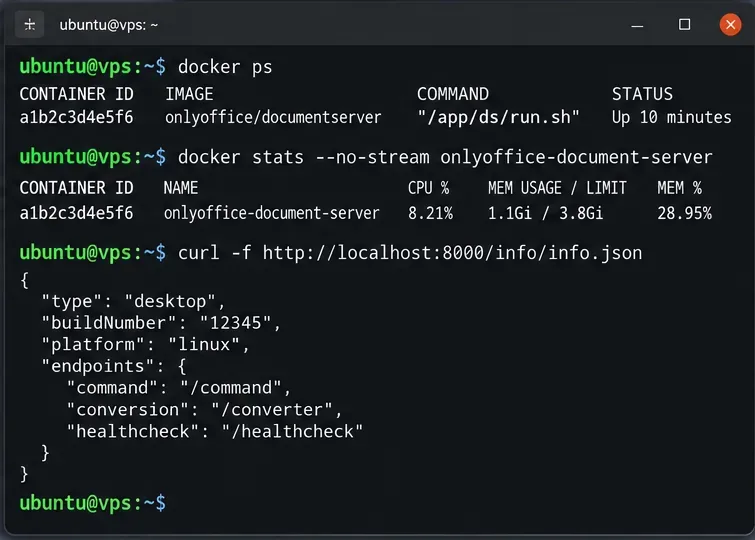The image size is (755, 540).
Task: Click the IMAGE column header
Action: click(189, 94)
